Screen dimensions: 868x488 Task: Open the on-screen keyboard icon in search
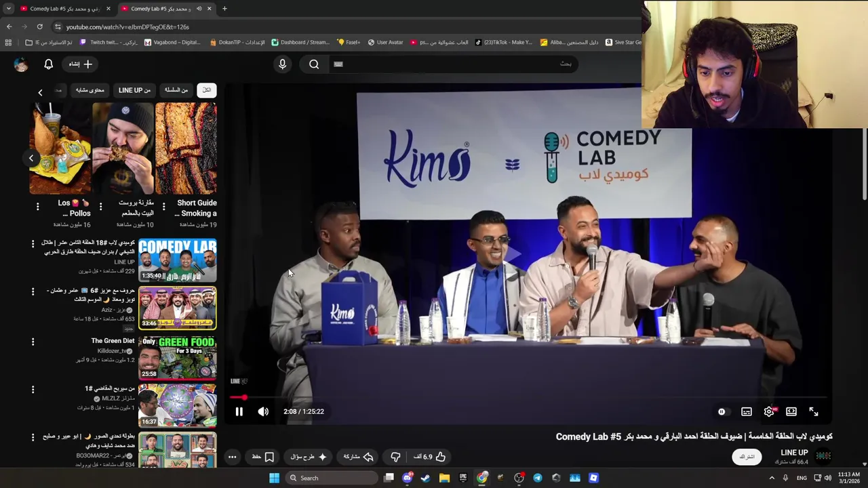click(x=338, y=64)
